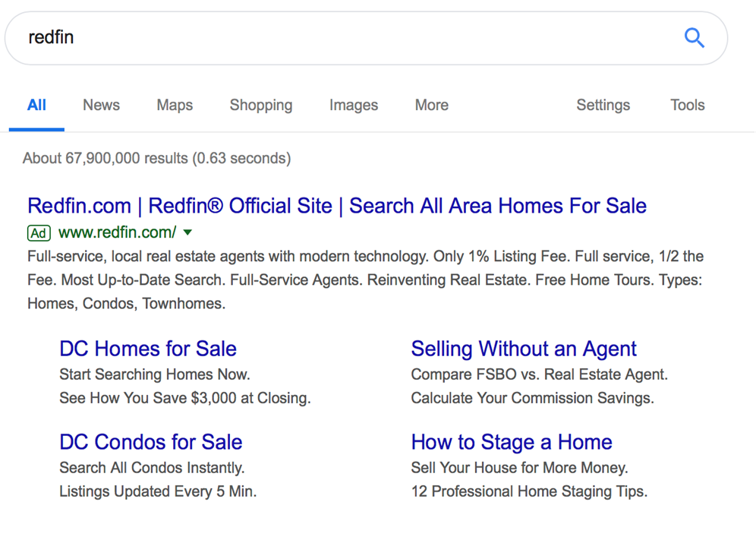Go to the Shopping tab
The height and width of the screenshot is (543, 756).
tap(260, 106)
